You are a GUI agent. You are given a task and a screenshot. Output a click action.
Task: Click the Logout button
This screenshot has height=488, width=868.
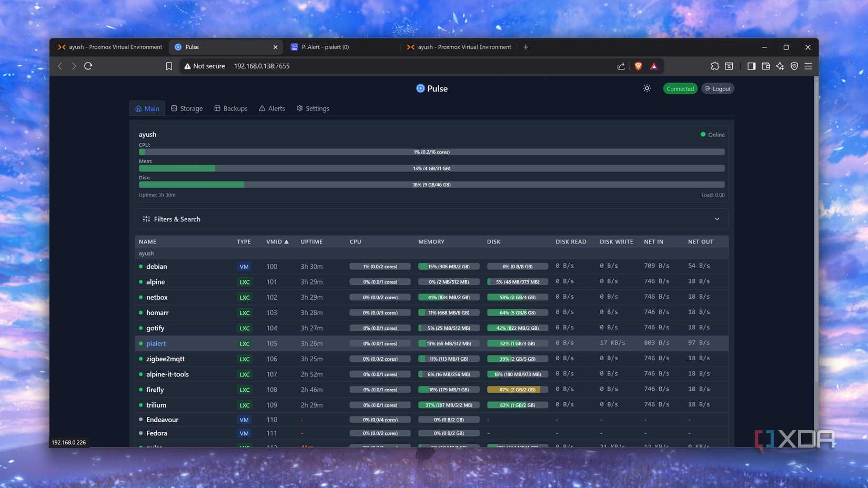pyautogui.click(x=718, y=88)
